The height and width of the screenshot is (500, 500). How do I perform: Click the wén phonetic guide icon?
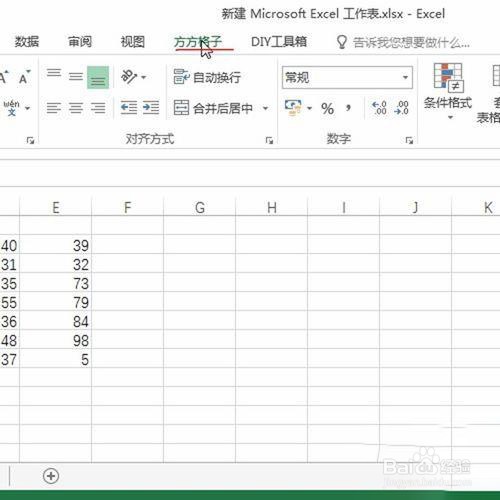point(11,108)
